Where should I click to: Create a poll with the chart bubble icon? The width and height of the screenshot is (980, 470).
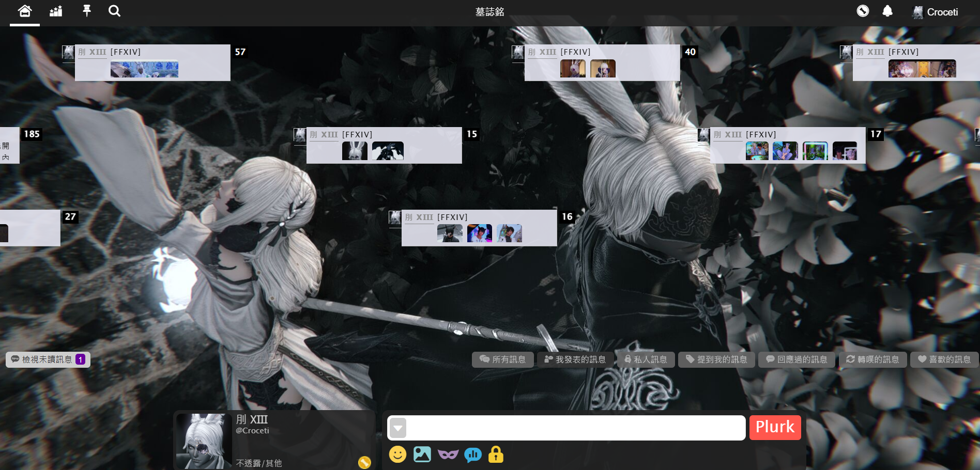(472, 454)
